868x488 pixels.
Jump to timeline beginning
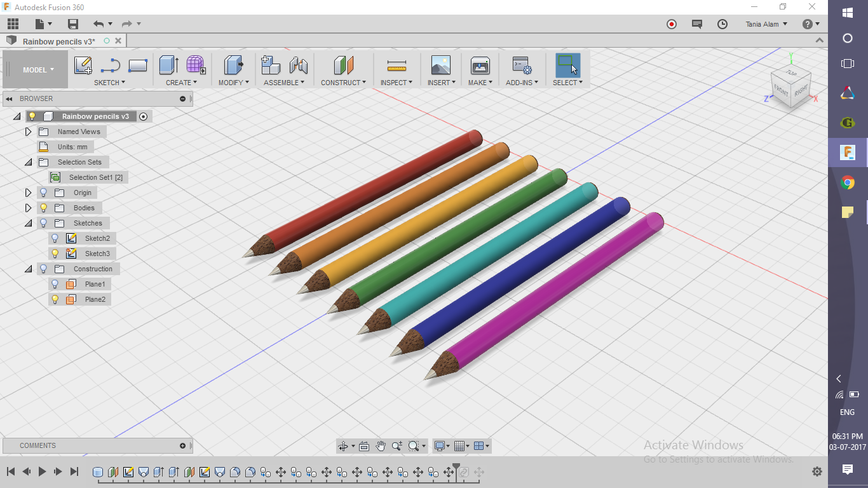click(x=11, y=471)
